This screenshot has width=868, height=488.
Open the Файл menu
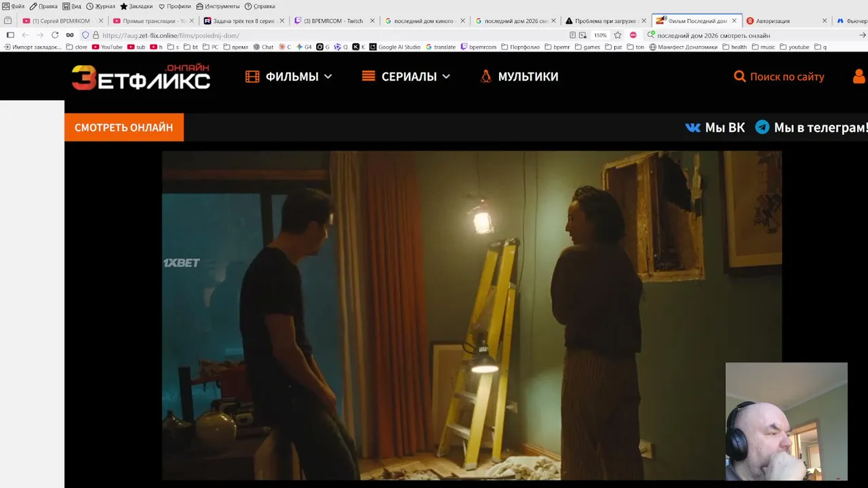(14, 6)
